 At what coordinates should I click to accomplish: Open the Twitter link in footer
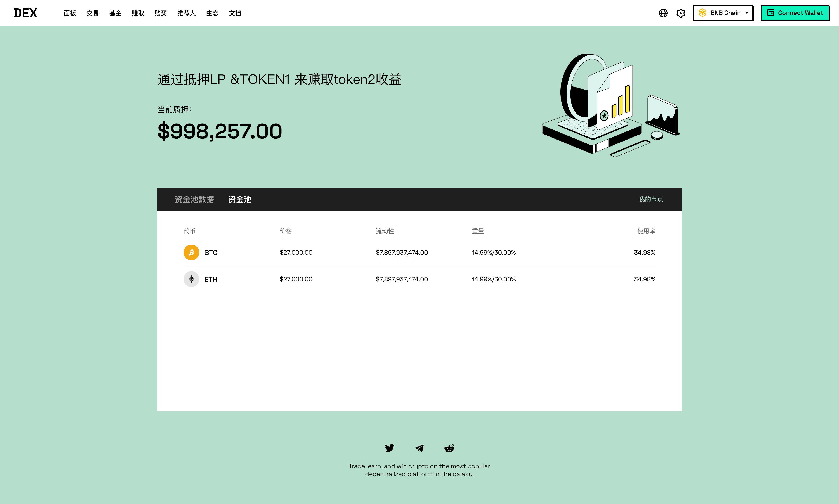389,448
